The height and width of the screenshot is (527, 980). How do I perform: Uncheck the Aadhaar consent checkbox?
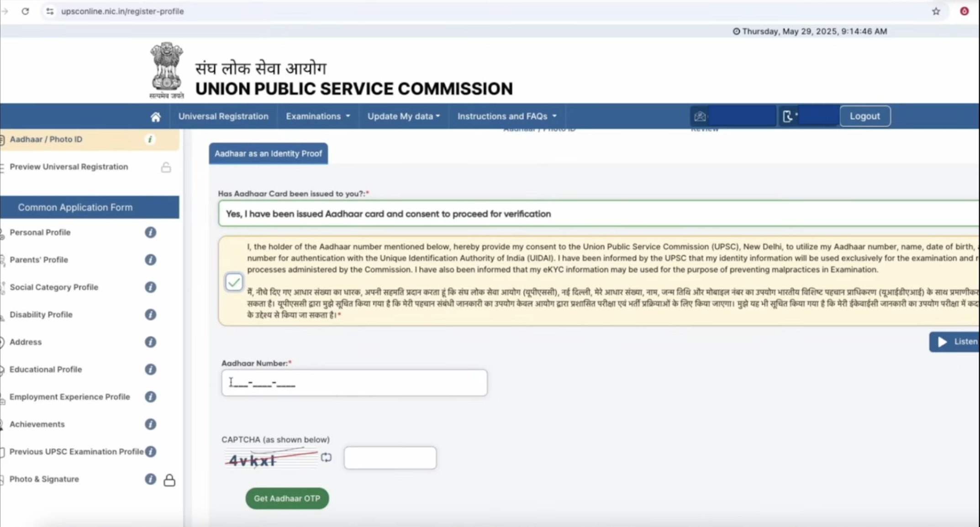[234, 282]
